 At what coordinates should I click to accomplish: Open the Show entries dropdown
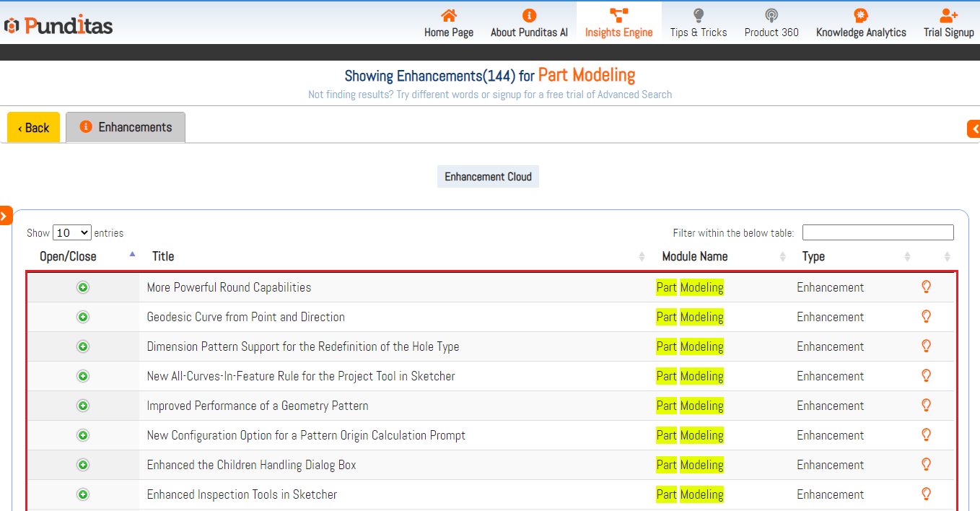72,232
